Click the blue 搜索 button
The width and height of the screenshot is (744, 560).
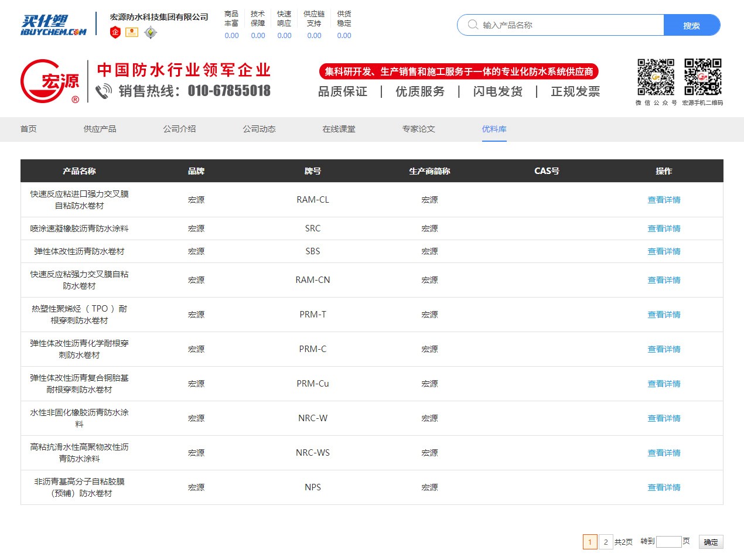[x=692, y=25]
